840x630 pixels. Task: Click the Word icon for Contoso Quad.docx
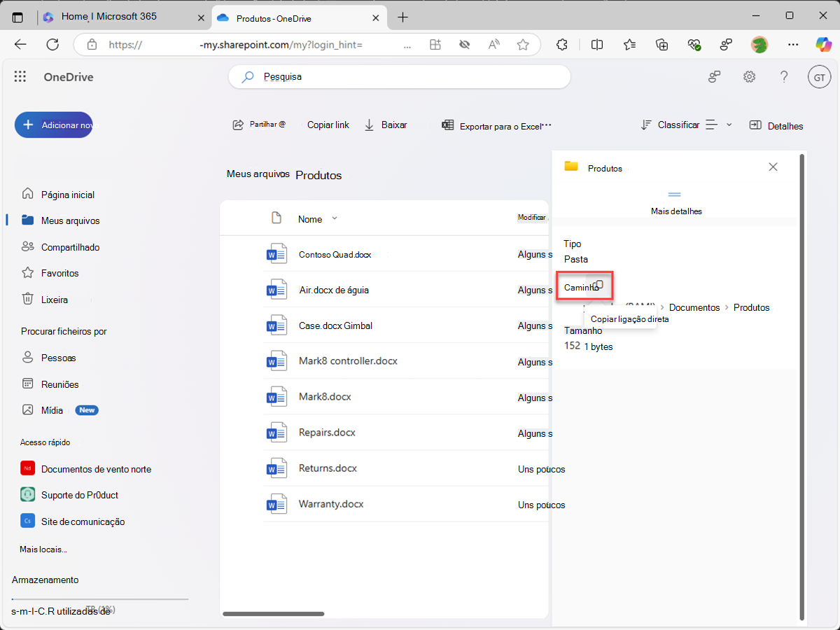(276, 254)
